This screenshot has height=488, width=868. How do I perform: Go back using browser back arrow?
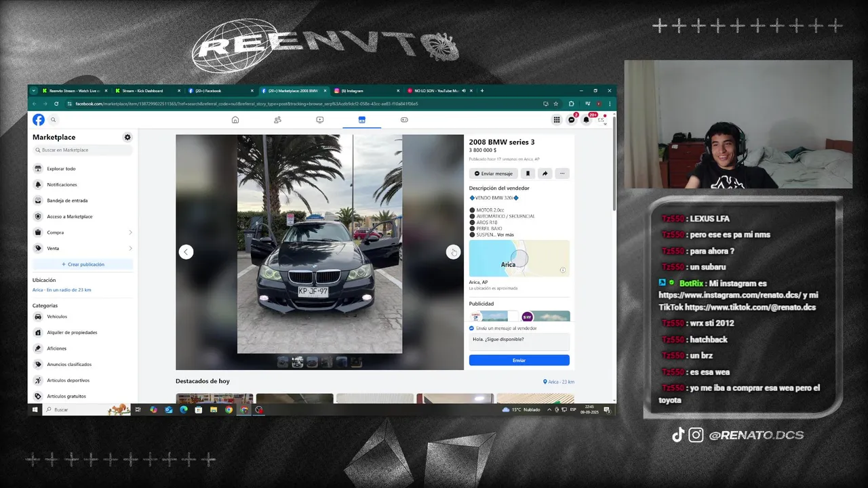[35, 104]
